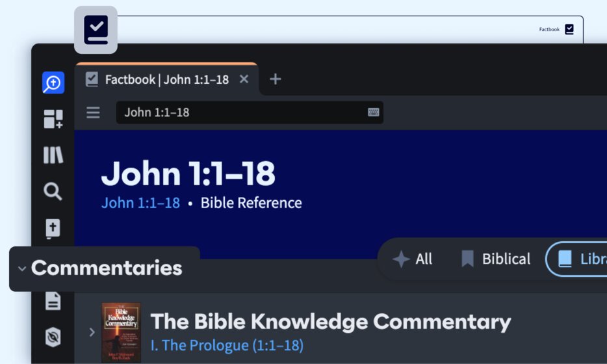This screenshot has width=607, height=364.
Task: Open the Library books icon in sidebar
Action: (53, 155)
